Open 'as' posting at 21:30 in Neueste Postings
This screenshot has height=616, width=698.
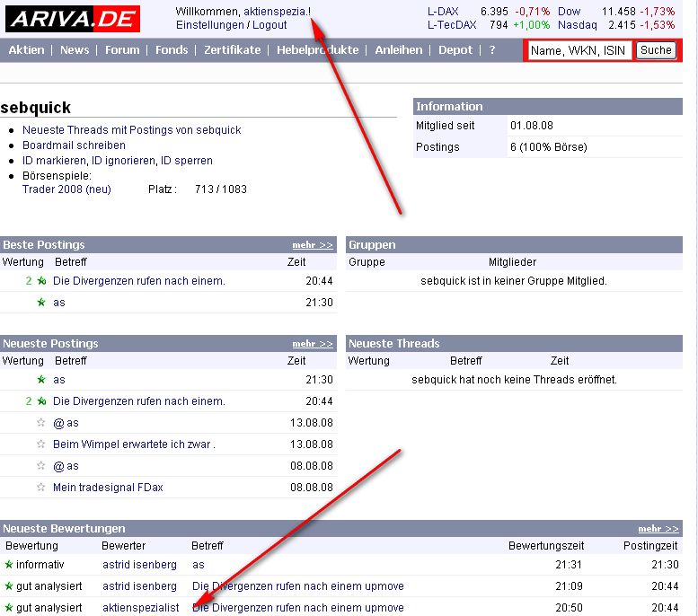pyautogui.click(x=59, y=380)
